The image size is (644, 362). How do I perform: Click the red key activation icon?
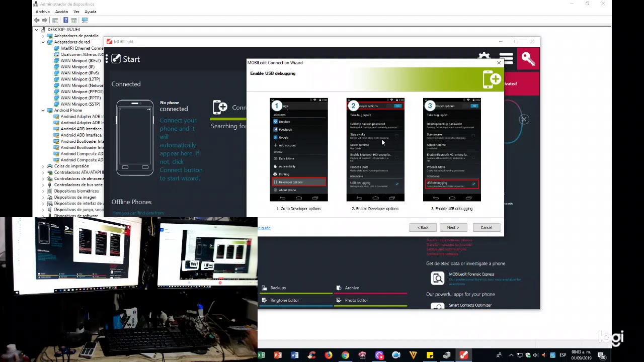[528, 59]
